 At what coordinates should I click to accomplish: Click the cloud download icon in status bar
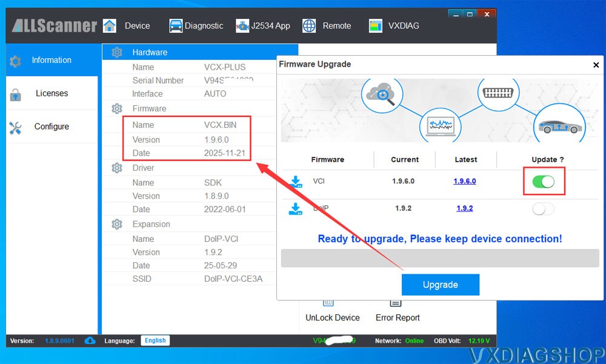click(90, 340)
